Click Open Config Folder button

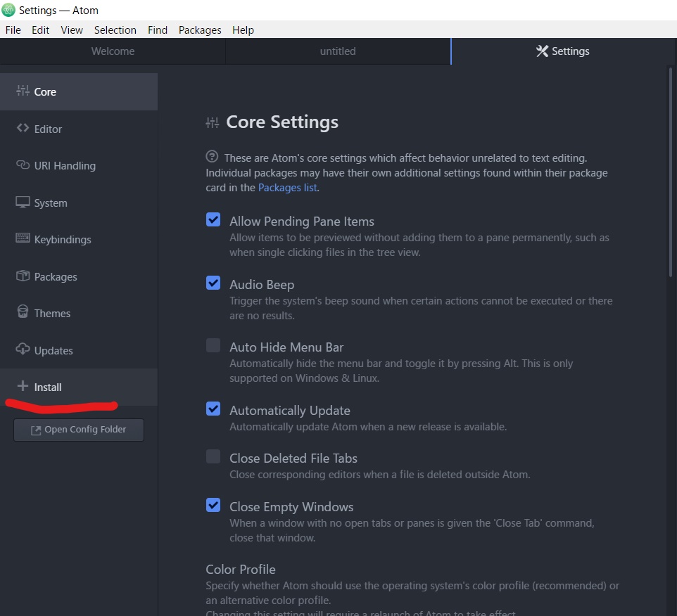point(79,430)
